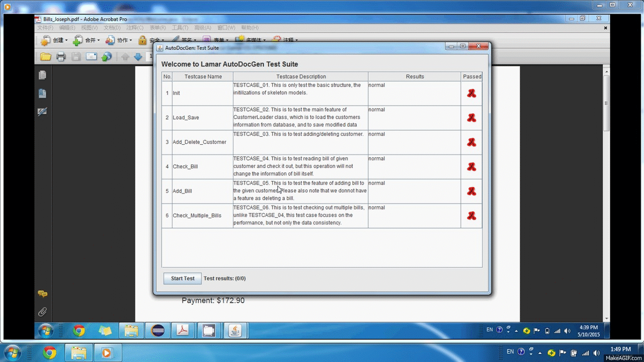Open the Combine Files (合并) tool
Viewport: 644px width, 362px height.
pyautogui.click(x=89, y=40)
